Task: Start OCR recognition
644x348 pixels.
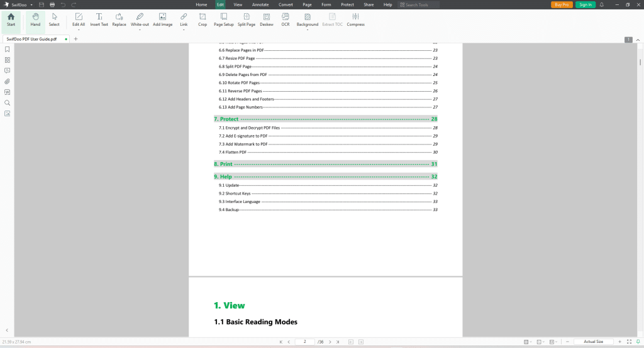Action: pyautogui.click(x=286, y=19)
